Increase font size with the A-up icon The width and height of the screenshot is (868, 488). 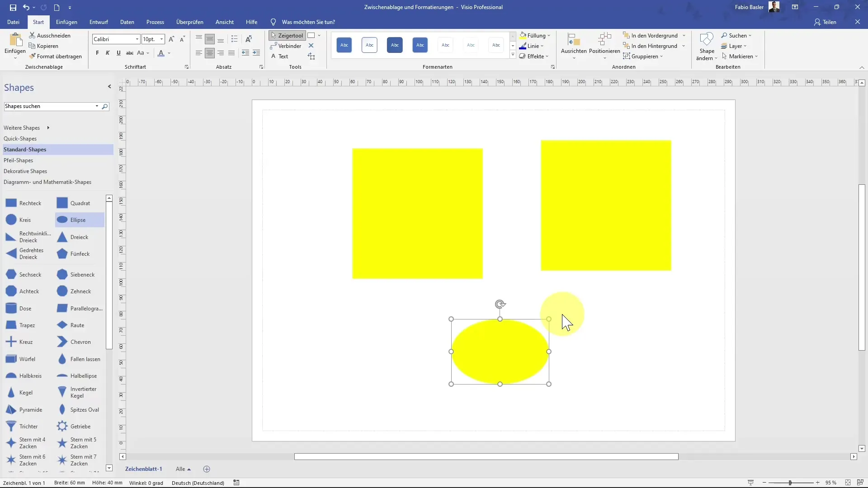[171, 39]
